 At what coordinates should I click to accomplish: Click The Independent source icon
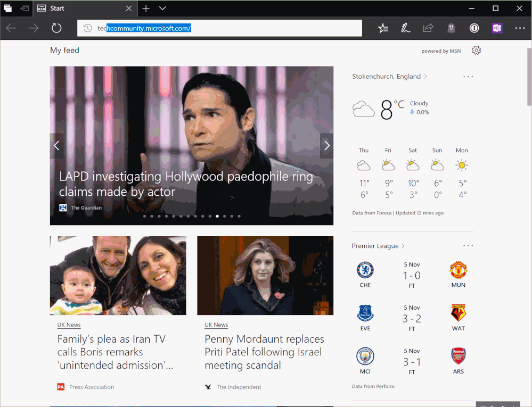(208, 387)
